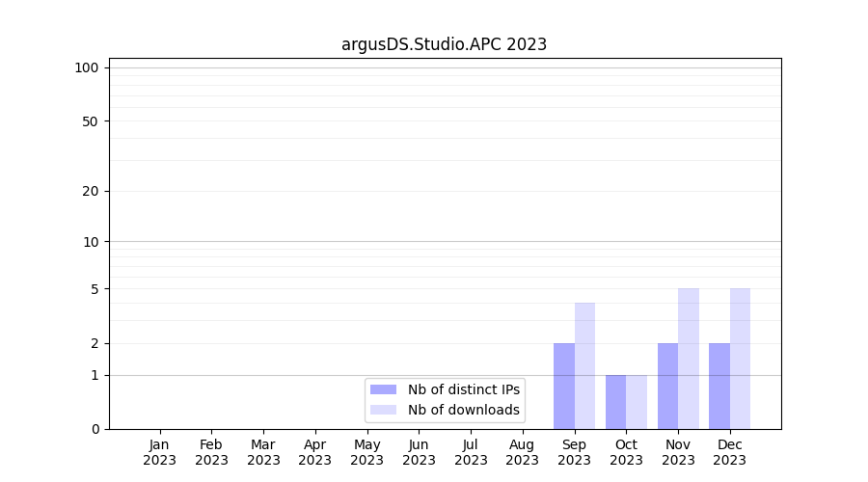Click the Sep 2023 distinct IPs bar
This screenshot has width=868, height=482.
click(563, 386)
